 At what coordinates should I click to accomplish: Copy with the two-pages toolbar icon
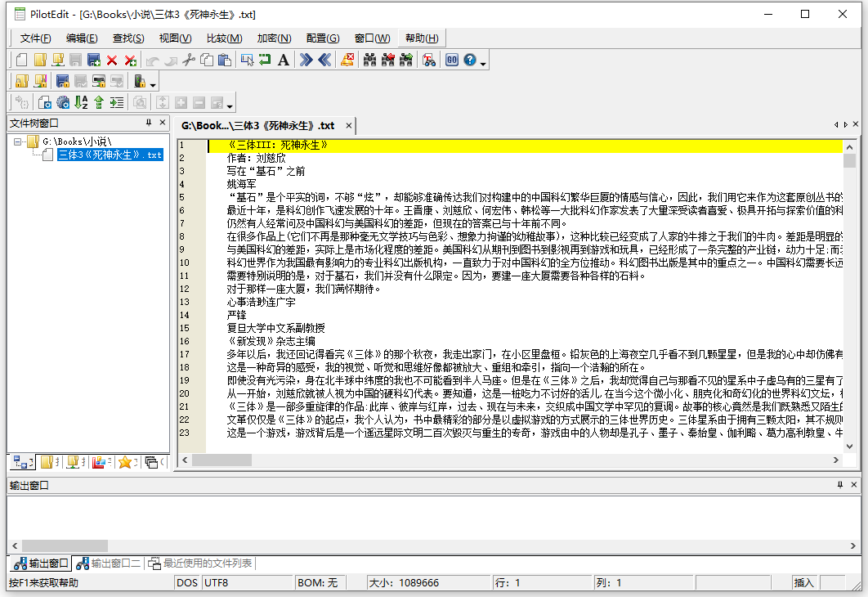tap(207, 60)
